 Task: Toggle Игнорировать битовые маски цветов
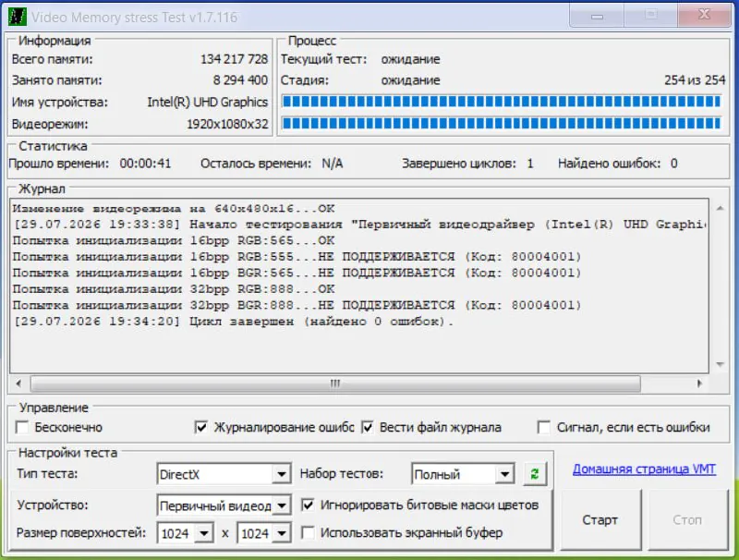[308, 505]
